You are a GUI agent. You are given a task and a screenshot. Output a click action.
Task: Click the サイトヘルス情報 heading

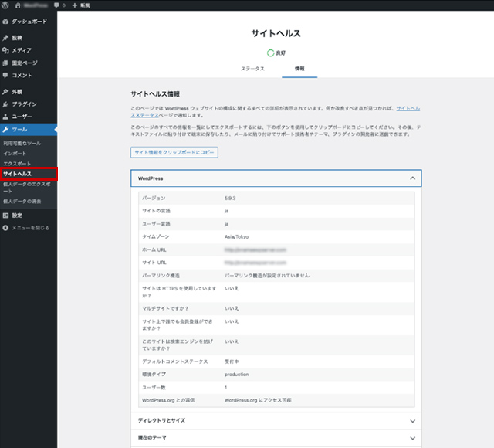(155, 94)
